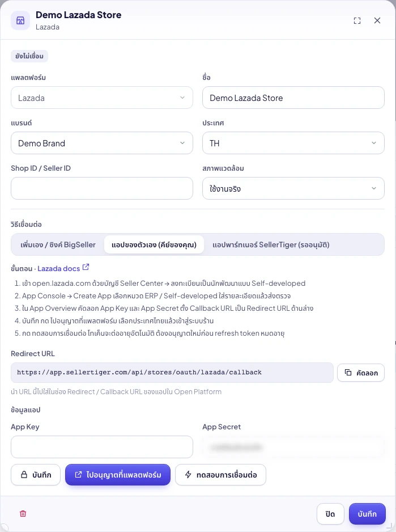Open the แพลตฟอร์ม Lazada dropdown
Screen dimensions: 396x532
point(102,98)
